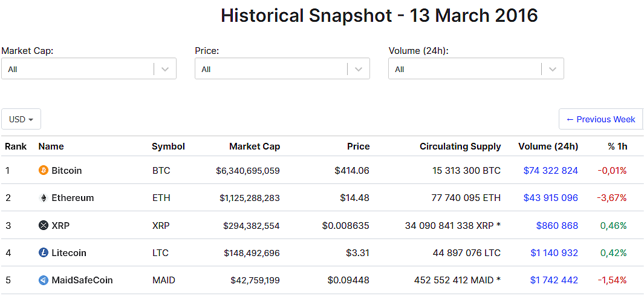Image resolution: width=644 pixels, height=296 pixels.
Task: Open Ethereum volume link $43 915 096
Action: coord(551,198)
